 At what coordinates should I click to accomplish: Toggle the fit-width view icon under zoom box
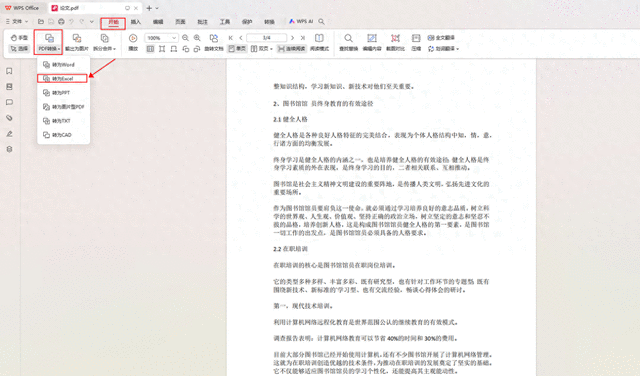coord(150,49)
